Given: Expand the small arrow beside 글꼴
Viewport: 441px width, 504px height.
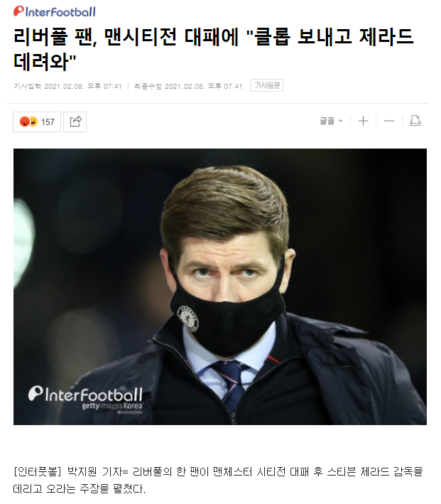Looking at the screenshot, I should coord(341,121).
